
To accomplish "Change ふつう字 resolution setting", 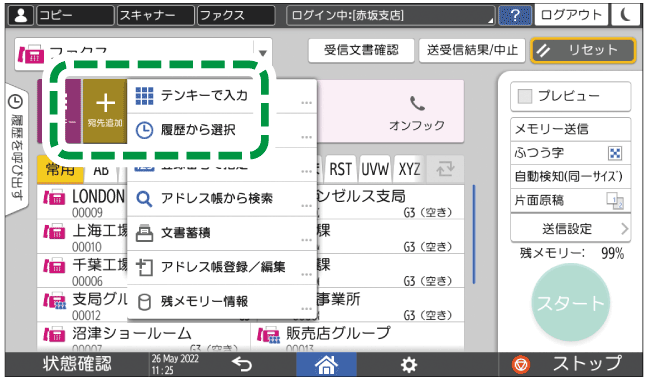I will click(570, 153).
